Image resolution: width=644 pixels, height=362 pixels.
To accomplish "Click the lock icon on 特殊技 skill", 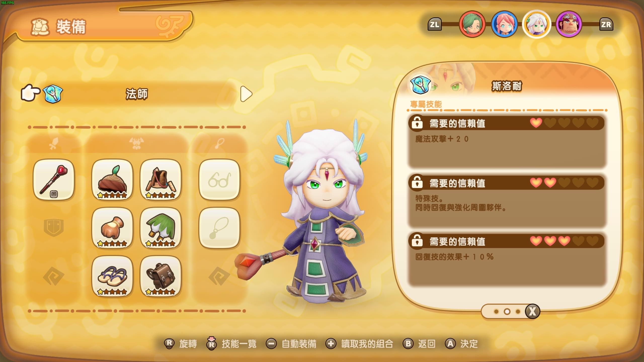I will 417,182.
